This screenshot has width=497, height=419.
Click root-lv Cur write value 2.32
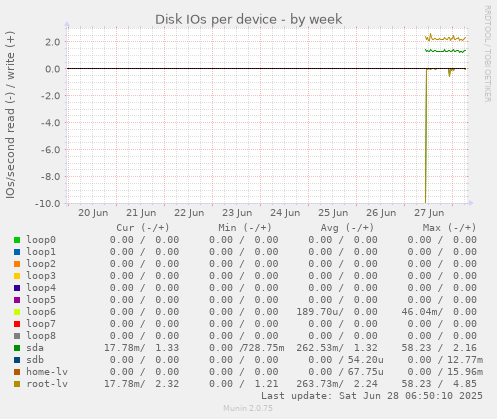[167, 384]
